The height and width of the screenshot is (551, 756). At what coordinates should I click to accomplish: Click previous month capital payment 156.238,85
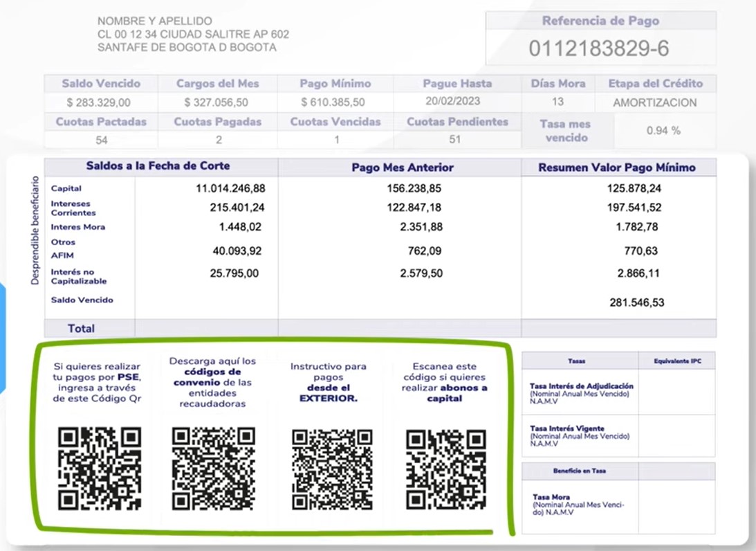coord(414,188)
